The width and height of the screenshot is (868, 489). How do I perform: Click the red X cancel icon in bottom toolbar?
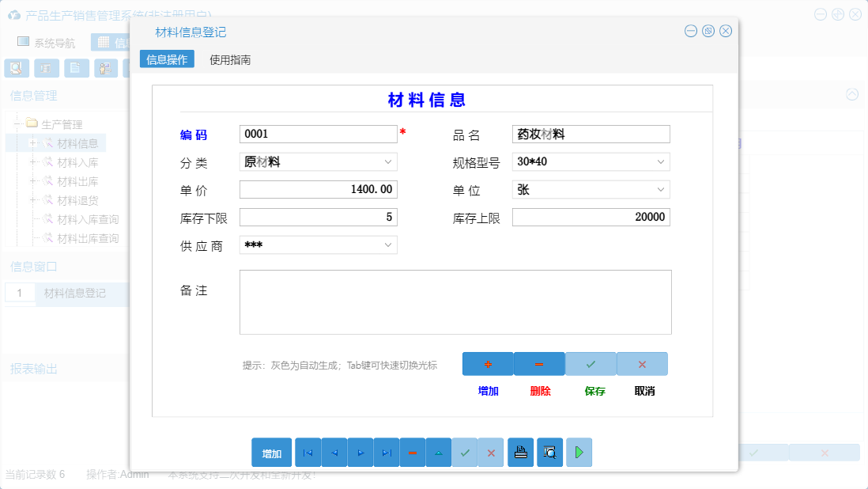tap(491, 452)
